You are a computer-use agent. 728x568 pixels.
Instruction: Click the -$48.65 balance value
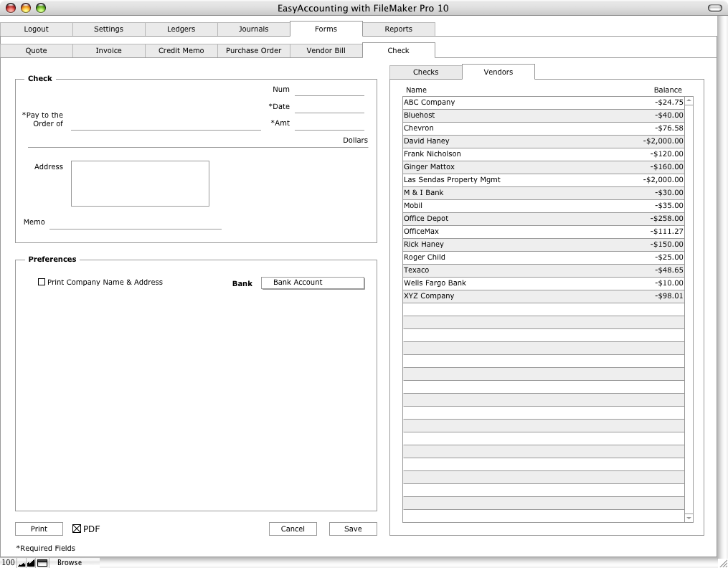[669, 270]
